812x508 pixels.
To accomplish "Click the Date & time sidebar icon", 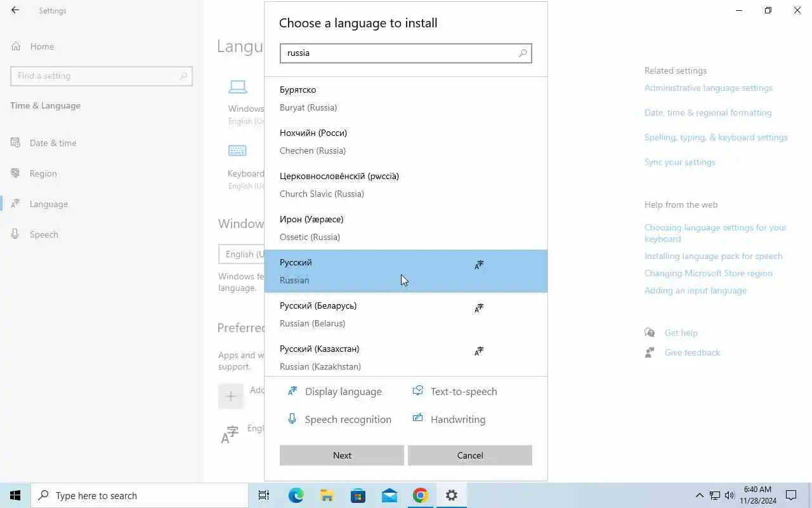I will coord(16,143).
